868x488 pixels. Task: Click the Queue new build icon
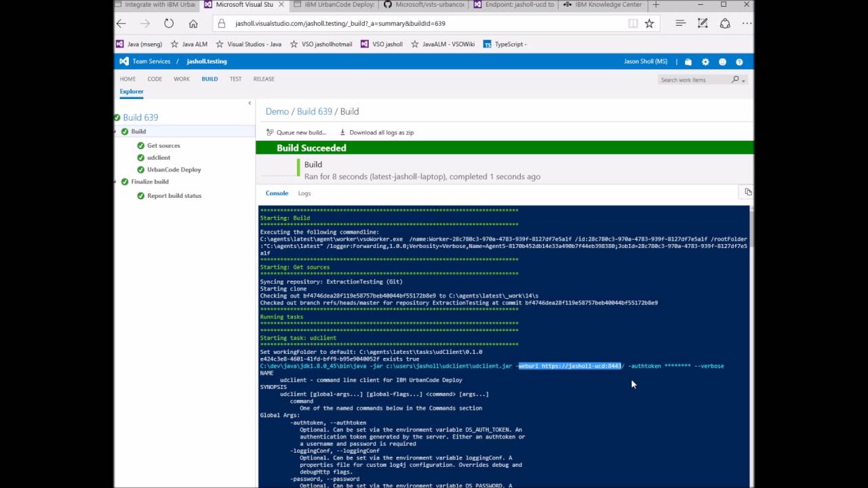(x=270, y=132)
